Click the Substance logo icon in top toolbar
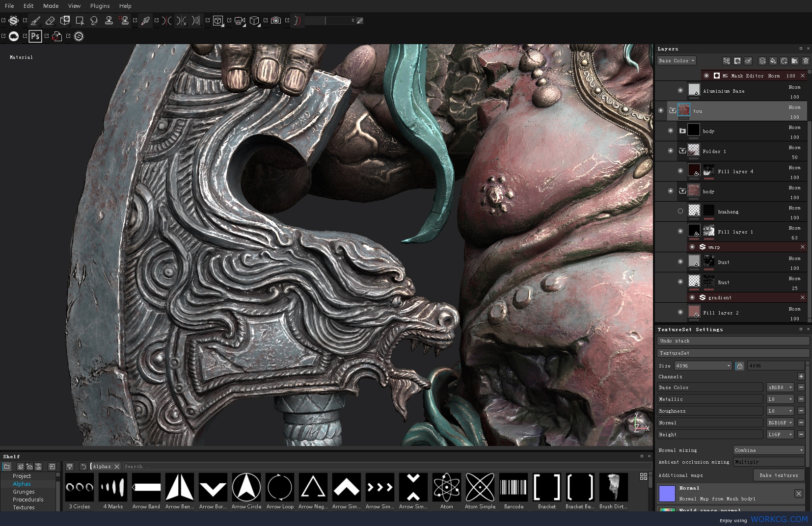 click(x=14, y=21)
